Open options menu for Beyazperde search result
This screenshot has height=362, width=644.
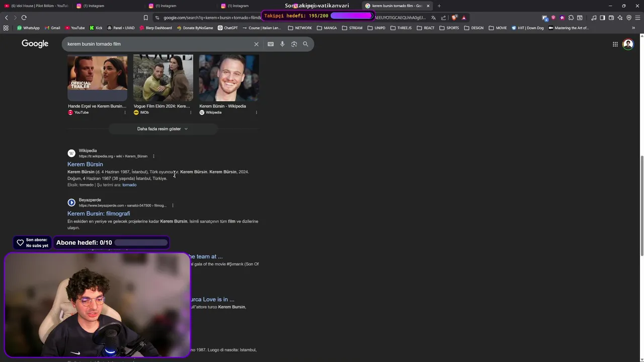point(173,206)
